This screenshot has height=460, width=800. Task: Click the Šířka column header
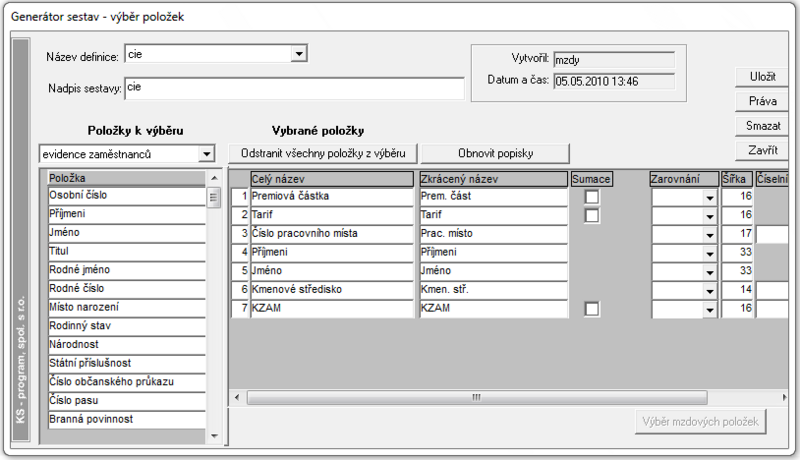[x=737, y=179]
